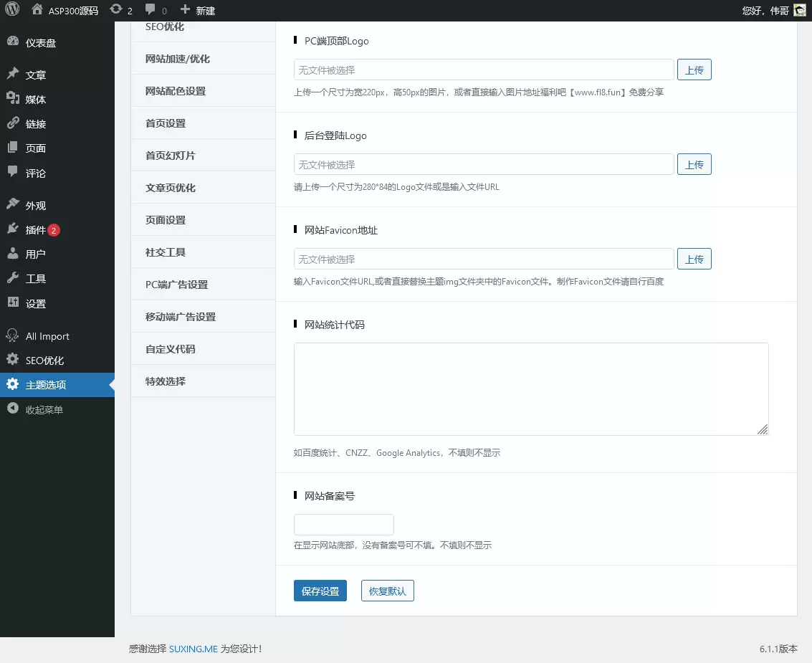Image resolution: width=812 pixels, height=663 pixels.
Task: Open the 媒体 menu item
Action: click(57, 99)
